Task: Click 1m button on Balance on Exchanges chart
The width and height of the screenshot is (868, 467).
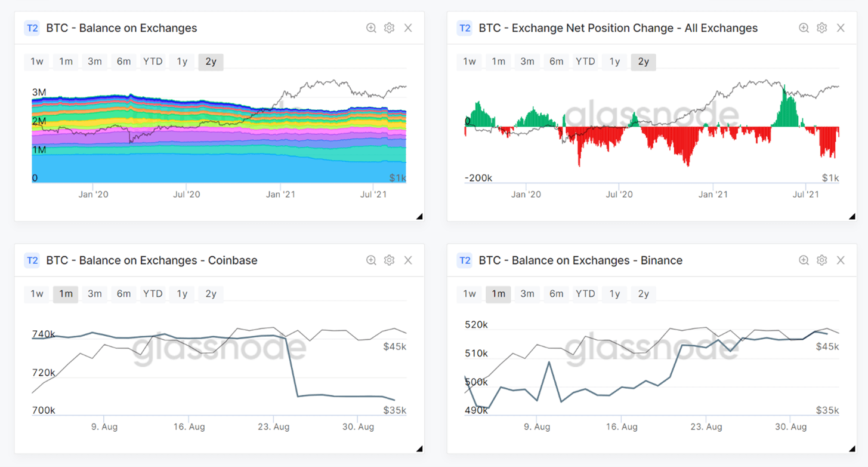Action: (66, 62)
